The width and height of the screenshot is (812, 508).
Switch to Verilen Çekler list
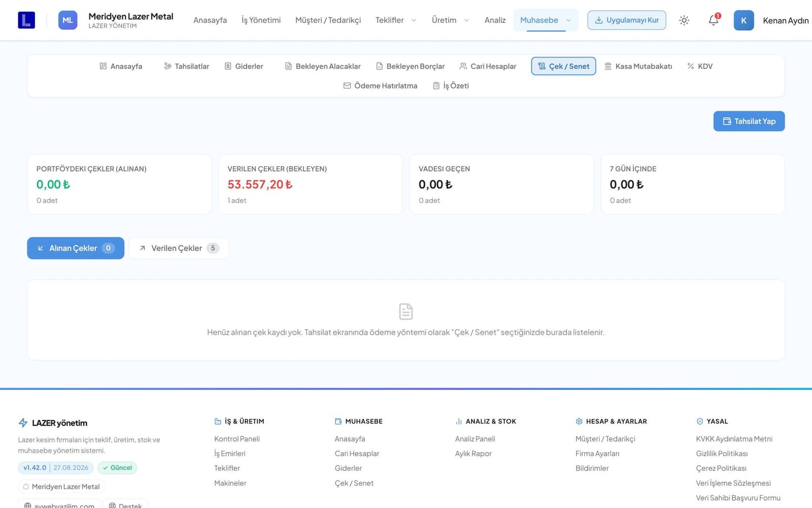pyautogui.click(x=179, y=248)
